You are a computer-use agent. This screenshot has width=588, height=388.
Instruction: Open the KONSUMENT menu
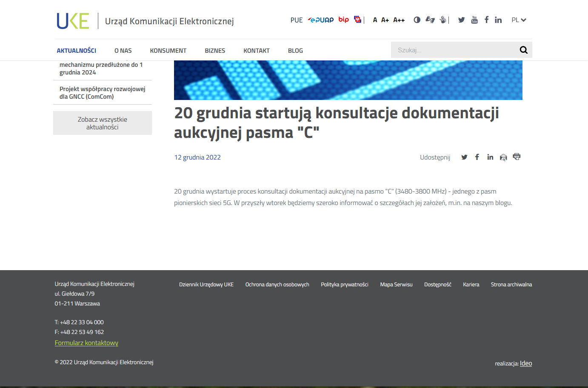point(168,51)
